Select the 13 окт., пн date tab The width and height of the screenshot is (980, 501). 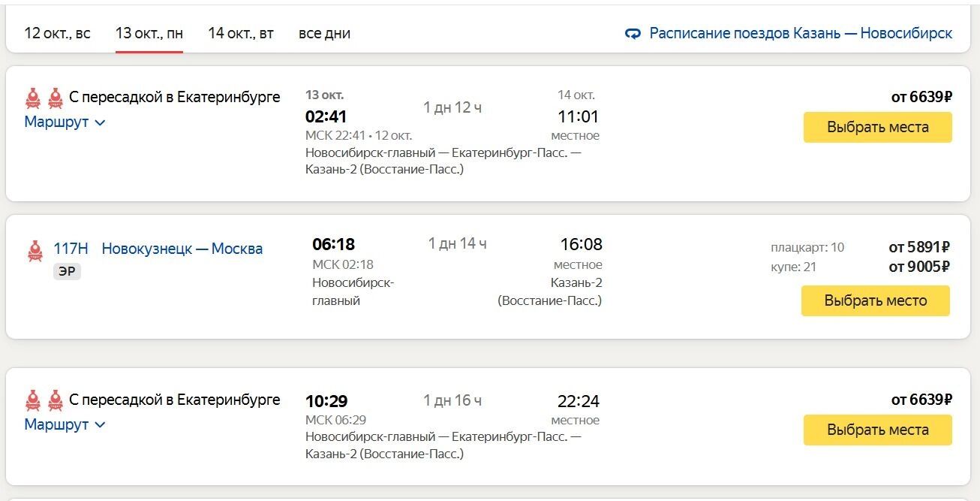point(149,33)
